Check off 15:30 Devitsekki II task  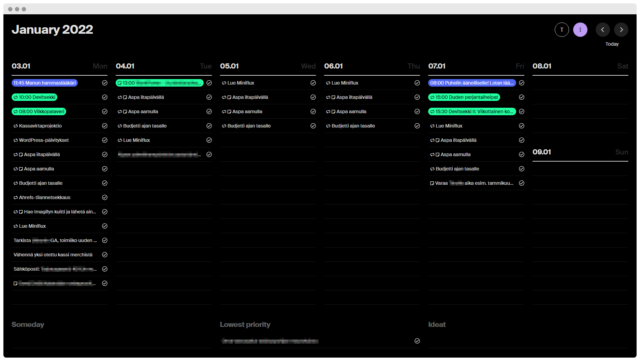521,111
